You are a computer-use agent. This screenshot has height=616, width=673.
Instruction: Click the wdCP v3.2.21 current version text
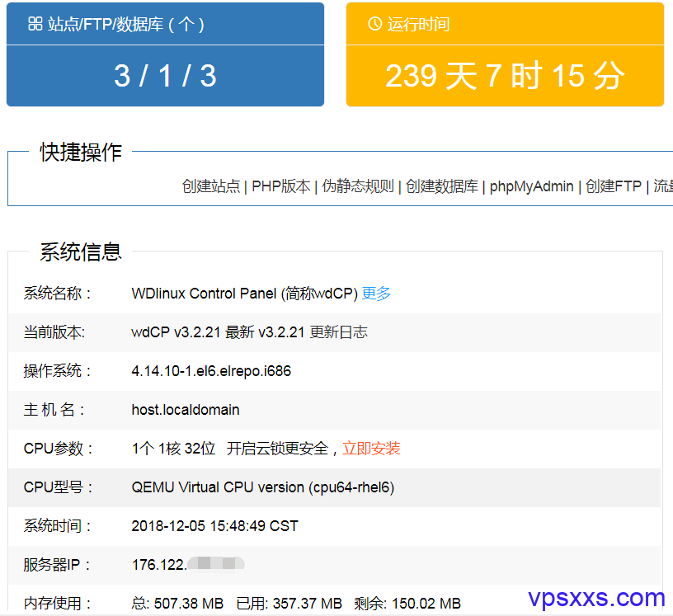click(176, 332)
